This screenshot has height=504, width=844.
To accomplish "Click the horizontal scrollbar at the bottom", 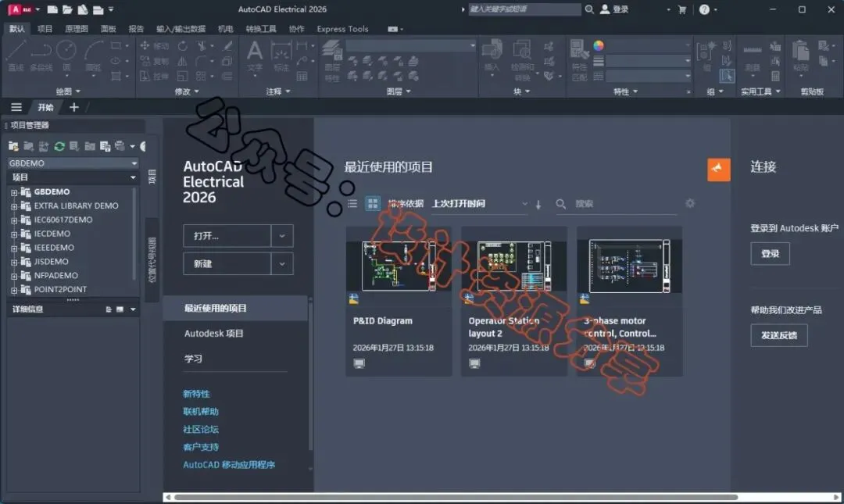I will click(456, 497).
